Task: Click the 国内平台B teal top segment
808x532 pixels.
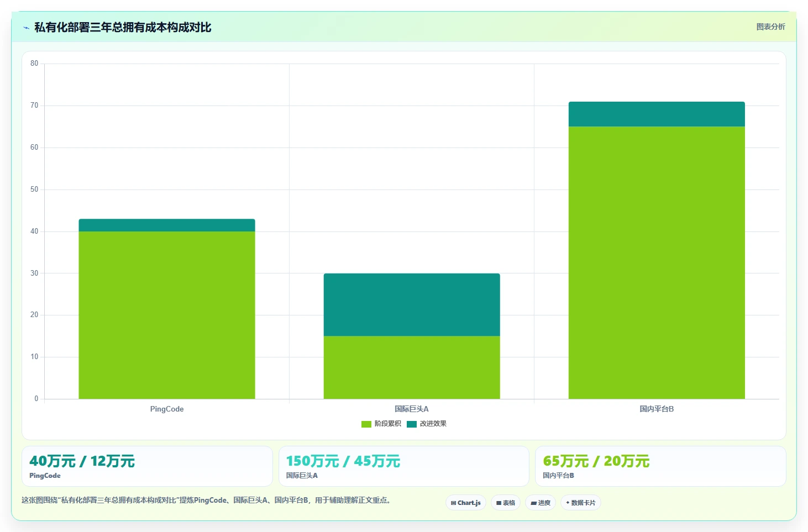Action: [657, 114]
